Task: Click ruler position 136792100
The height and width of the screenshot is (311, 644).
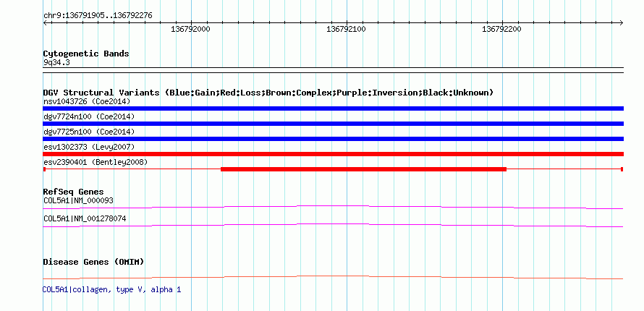Action: pos(346,29)
